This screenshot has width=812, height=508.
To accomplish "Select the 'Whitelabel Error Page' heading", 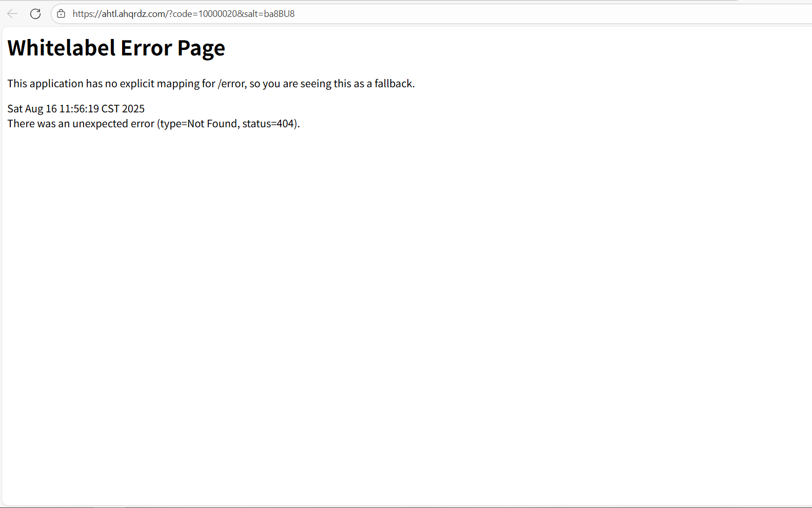I will (116, 48).
